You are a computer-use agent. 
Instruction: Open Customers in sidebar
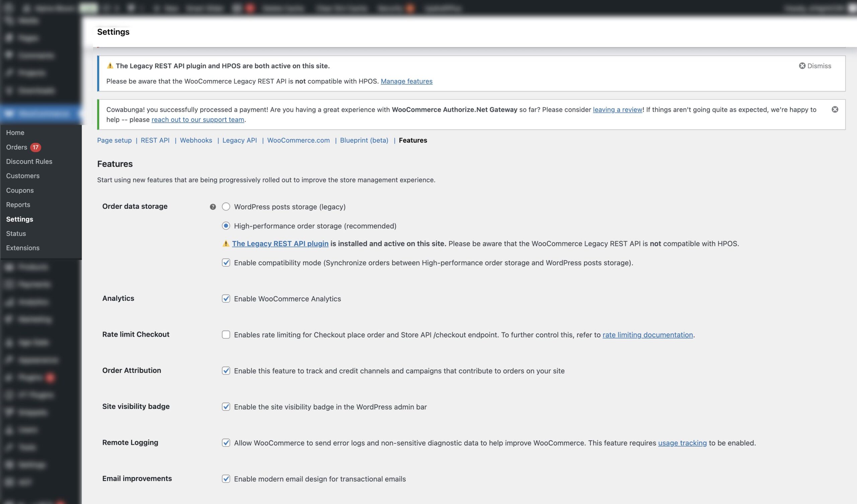(22, 175)
